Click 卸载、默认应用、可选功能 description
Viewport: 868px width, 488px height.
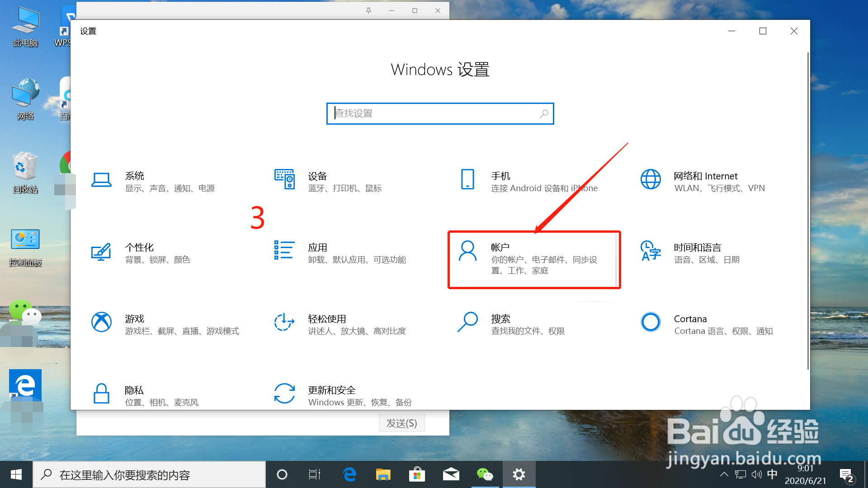357,260
